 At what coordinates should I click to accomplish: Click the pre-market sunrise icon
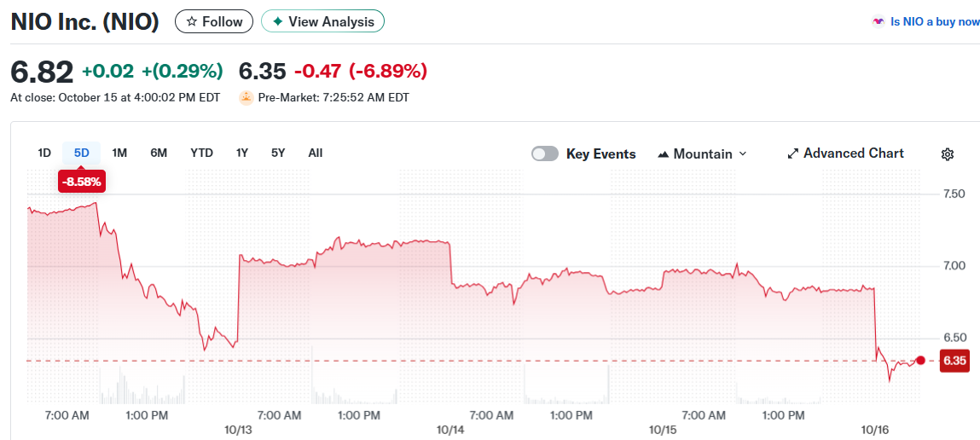[246, 97]
